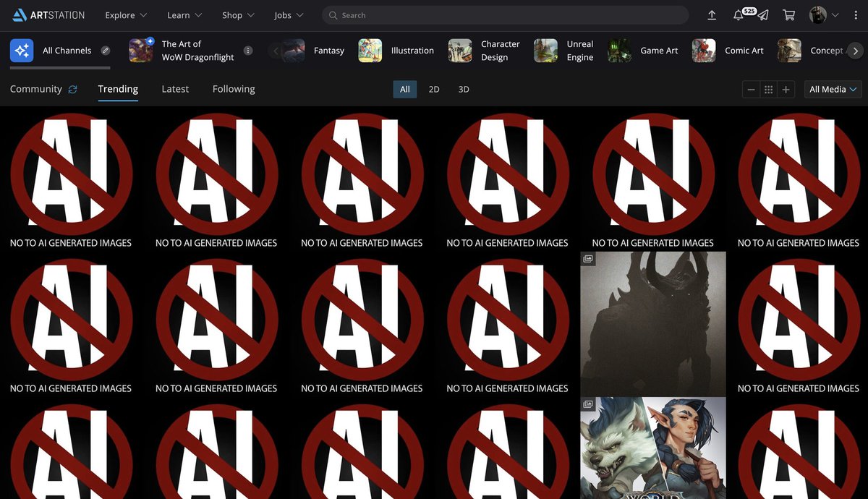Viewport: 868px width, 499px height.
Task: Click the Unreal Engine channel thumbnail icon
Action: pos(545,51)
